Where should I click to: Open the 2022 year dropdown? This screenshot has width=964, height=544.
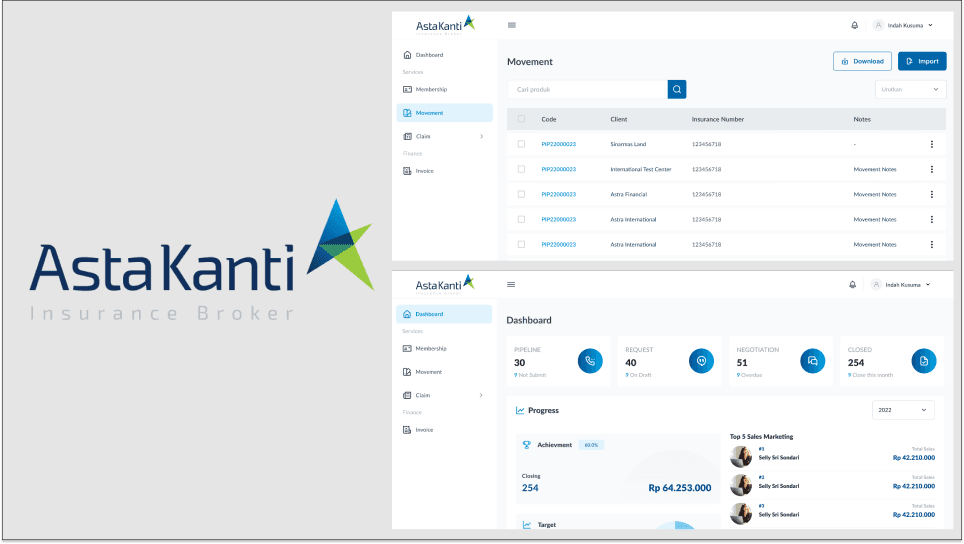pyautogui.click(x=903, y=410)
